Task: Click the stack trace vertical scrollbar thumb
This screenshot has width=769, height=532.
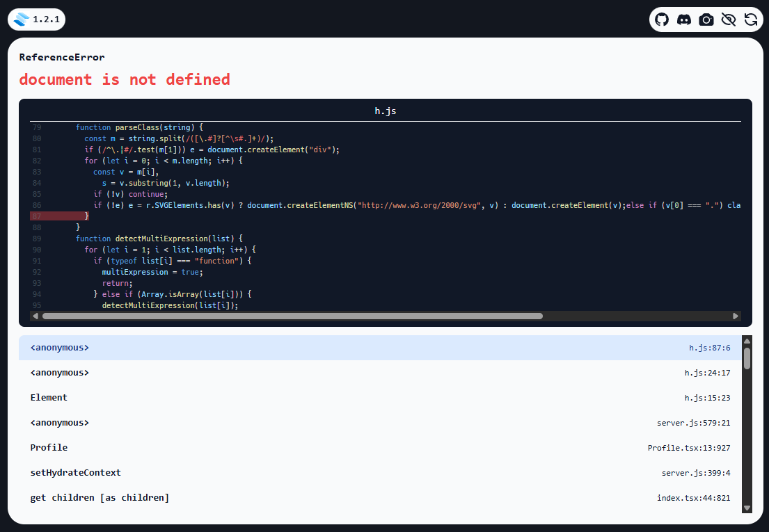Action: coord(747,358)
